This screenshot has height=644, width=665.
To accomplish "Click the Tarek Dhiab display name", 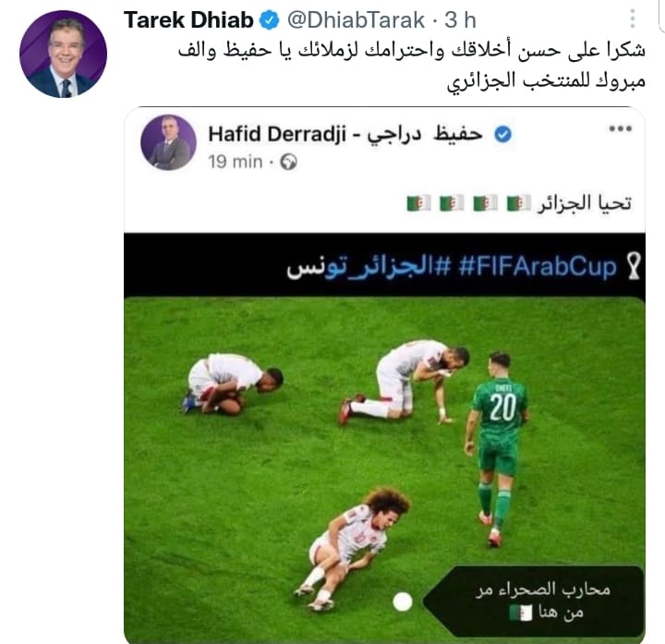I will point(188,20).
